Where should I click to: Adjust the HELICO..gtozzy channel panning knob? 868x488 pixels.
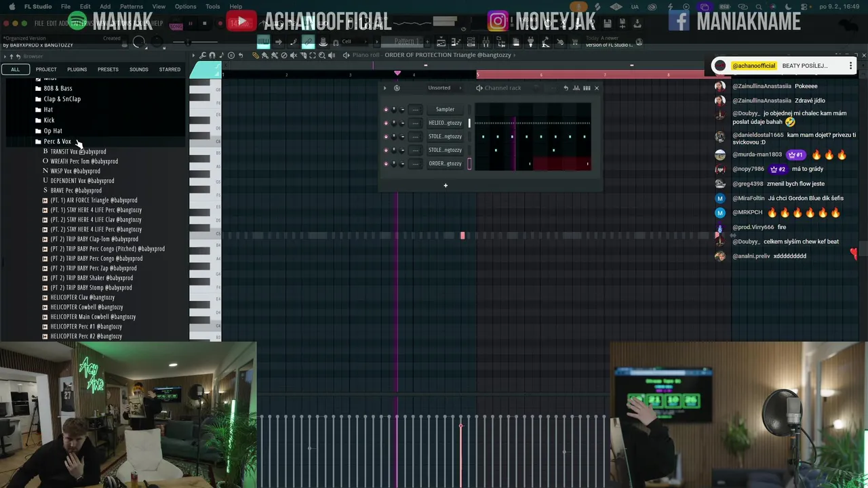point(394,123)
